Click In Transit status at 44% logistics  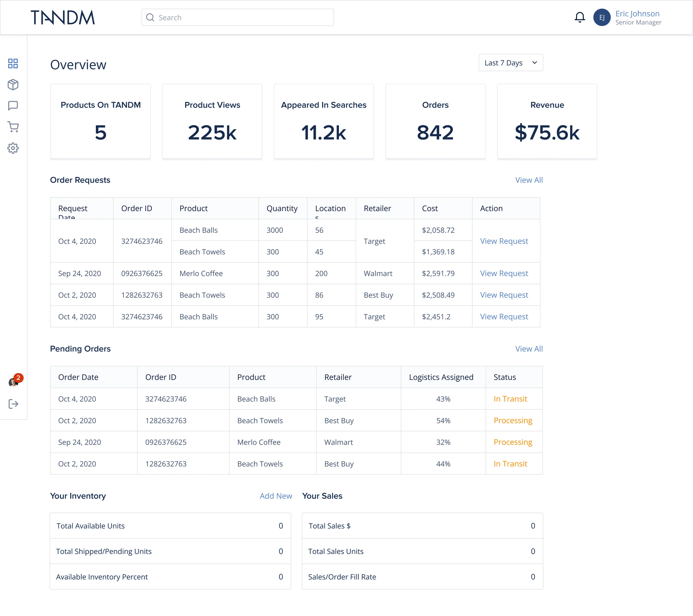coord(510,464)
